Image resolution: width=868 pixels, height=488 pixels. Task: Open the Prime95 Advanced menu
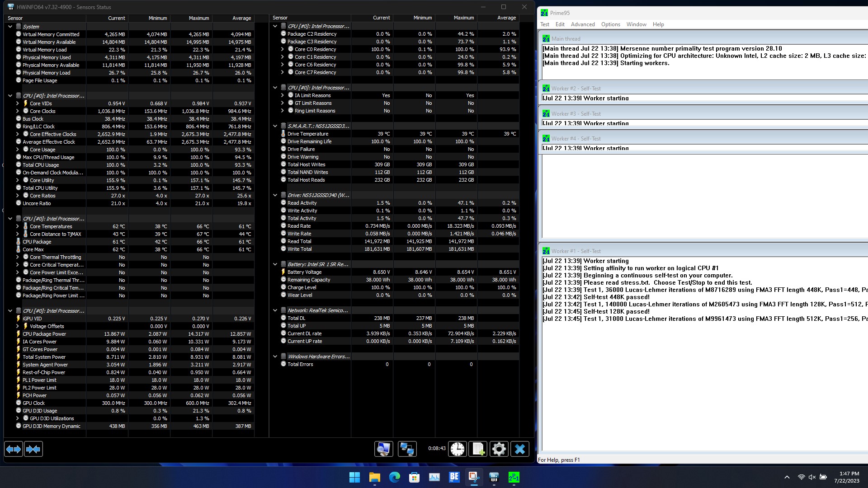pos(583,24)
